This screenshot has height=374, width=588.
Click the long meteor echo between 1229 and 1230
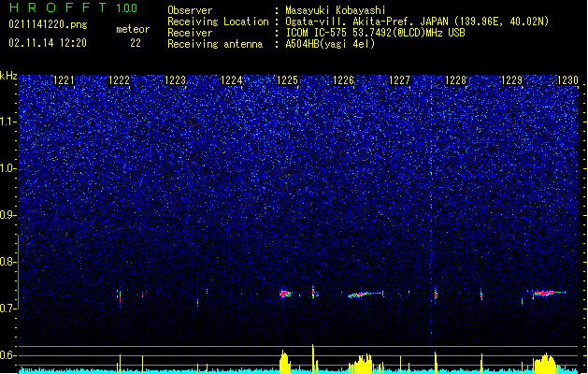tap(548, 293)
